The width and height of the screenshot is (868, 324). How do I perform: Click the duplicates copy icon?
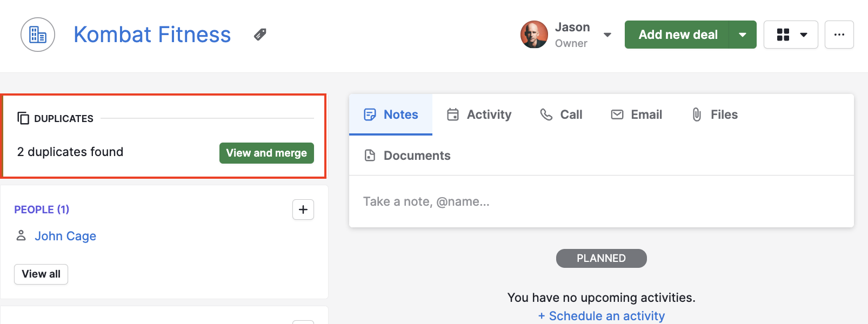[x=23, y=118]
